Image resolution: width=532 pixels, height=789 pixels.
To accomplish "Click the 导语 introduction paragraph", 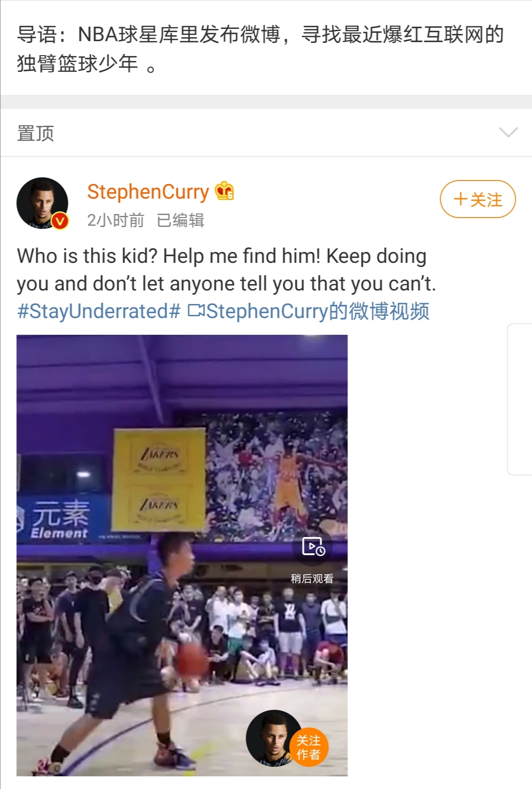I will click(x=261, y=49).
